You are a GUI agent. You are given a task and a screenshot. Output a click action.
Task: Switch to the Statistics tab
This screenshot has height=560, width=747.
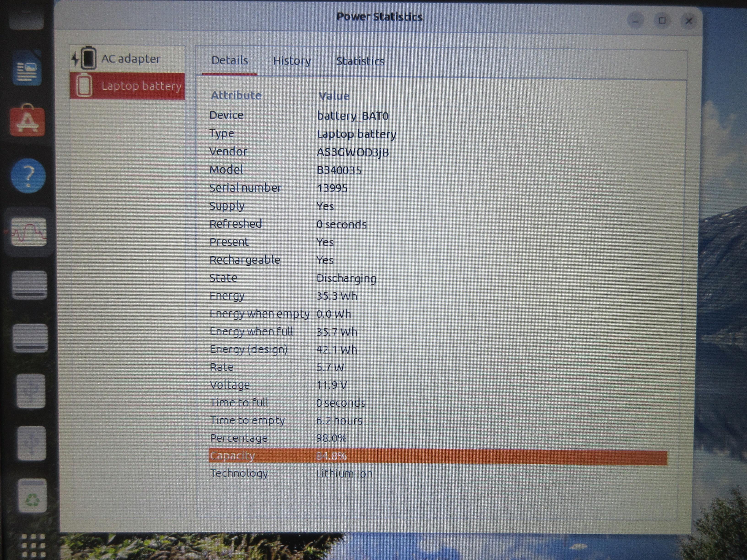pyautogui.click(x=360, y=61)
